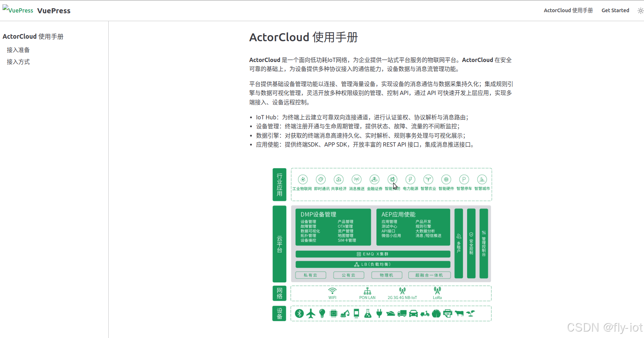Click the 行业应用 green label block

279,185
